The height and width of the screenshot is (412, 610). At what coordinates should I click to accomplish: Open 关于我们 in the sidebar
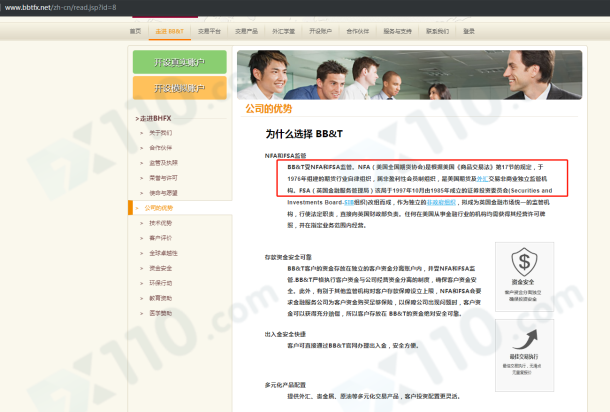[161, 133]
